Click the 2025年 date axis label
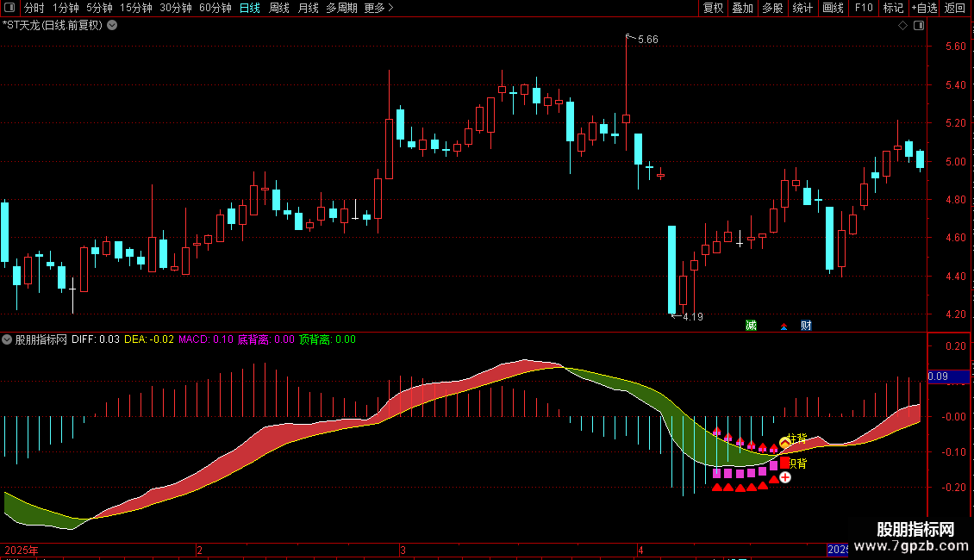The width and height of the screenshot is (974, 560). point(22,550)
